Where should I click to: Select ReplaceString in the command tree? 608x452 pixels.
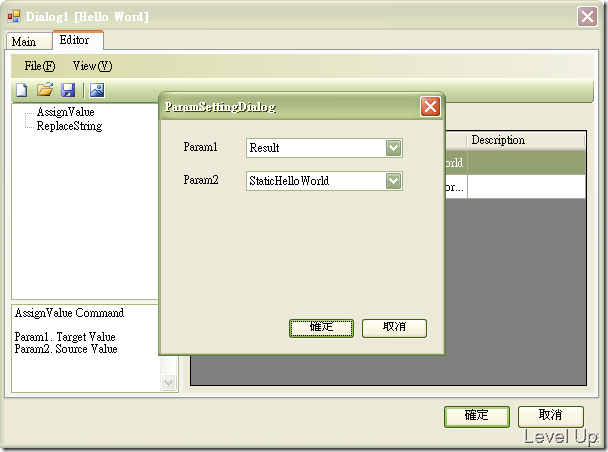pyautogui.click(x=69, y=126)
